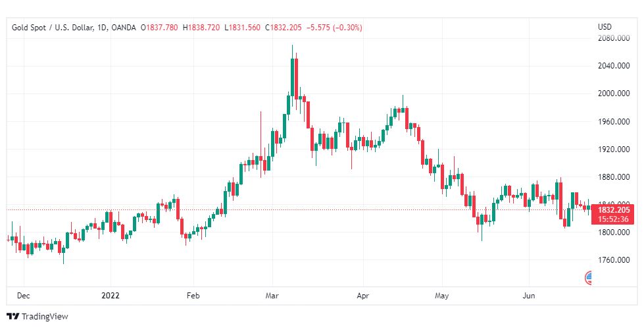Viewport: 644px width, 328px height.
Task: Click the OANDA data source label
Action: pos(124,28)
